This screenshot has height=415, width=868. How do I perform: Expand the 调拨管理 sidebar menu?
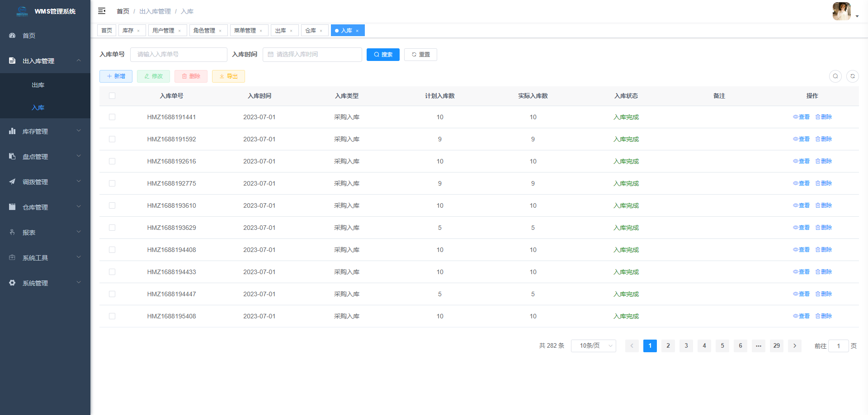pyautogui.click(x=45, y=182)
